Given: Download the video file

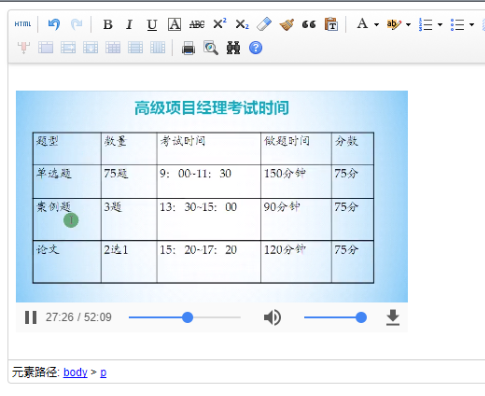Looking at the screenshot, I should click(x=393, y=317).
